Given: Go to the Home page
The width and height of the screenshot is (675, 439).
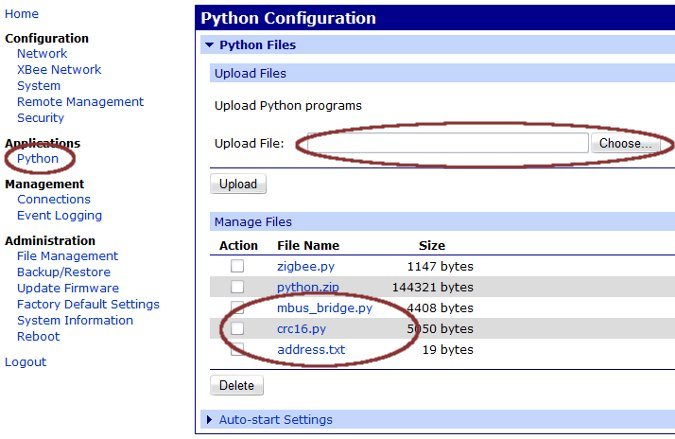Looking at the screenshot, I should coord(22,14).
